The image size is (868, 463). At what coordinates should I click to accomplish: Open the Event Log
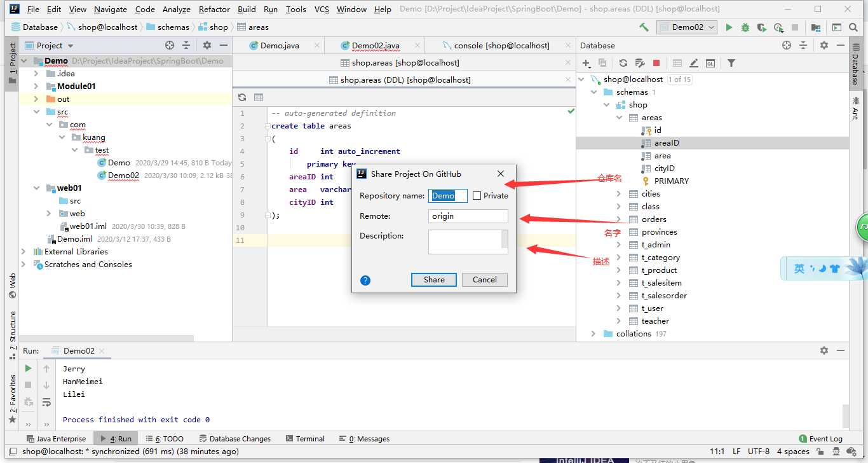pyautogui.click(x=820, y=438)
